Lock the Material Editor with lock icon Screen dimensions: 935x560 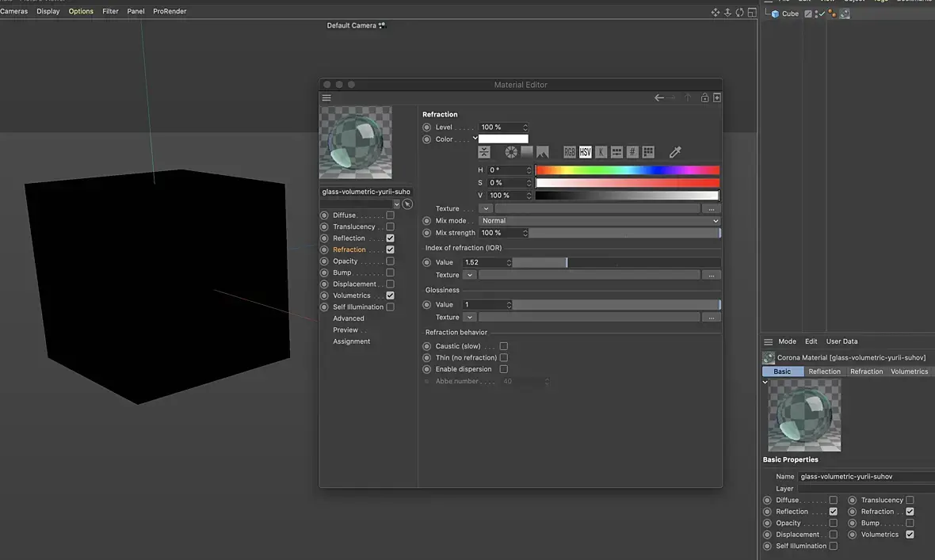[704, 97]
